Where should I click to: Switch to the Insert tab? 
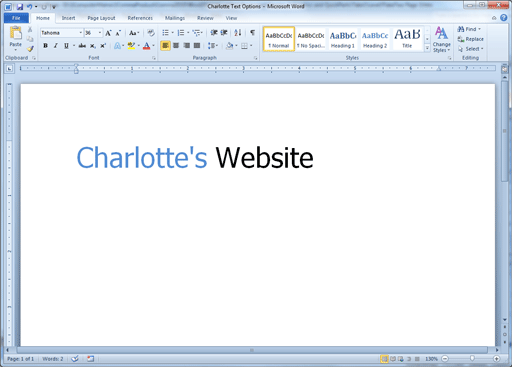[x=68, y=18]
